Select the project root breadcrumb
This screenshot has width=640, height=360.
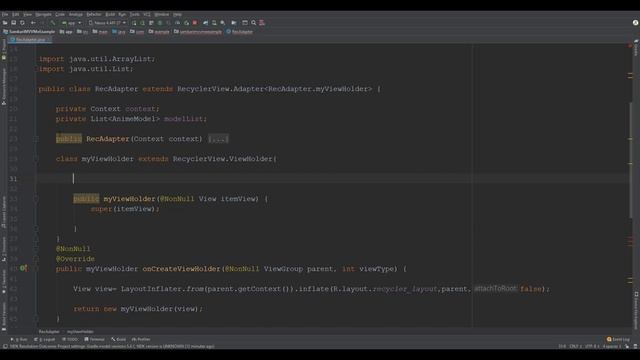coord(29,31)
